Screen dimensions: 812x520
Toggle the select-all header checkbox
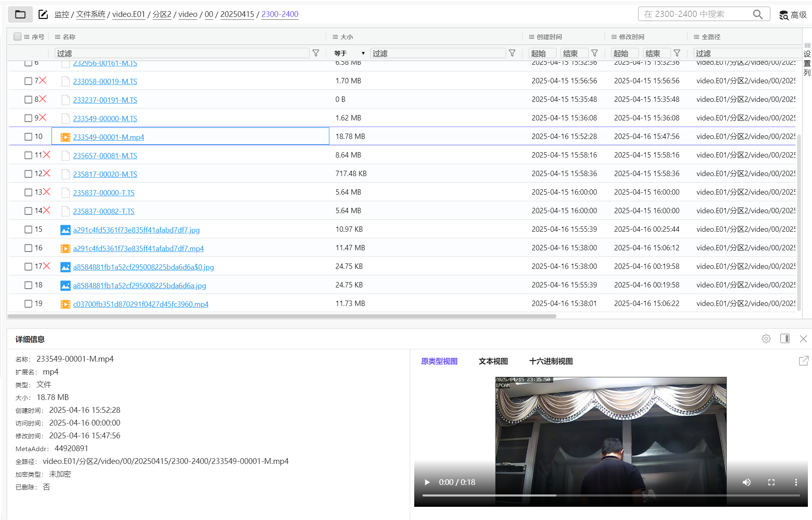[17, 37]
